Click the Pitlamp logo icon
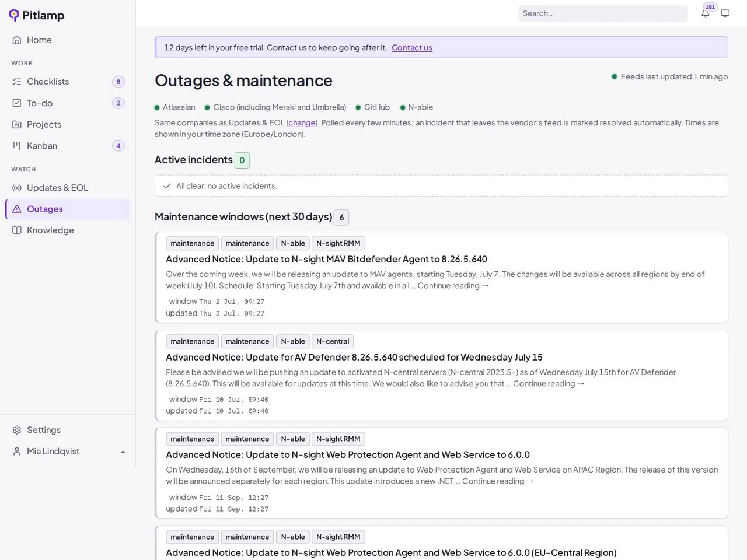 (14, 15)
